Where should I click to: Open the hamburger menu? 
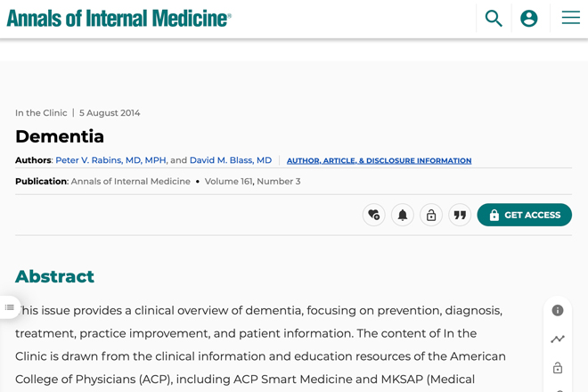[x=570, y=18]
